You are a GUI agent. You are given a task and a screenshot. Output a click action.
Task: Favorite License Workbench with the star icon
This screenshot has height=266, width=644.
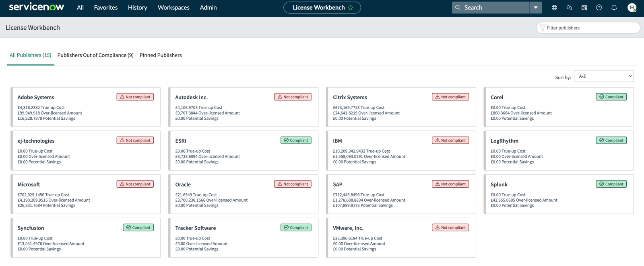coord(351,8)
